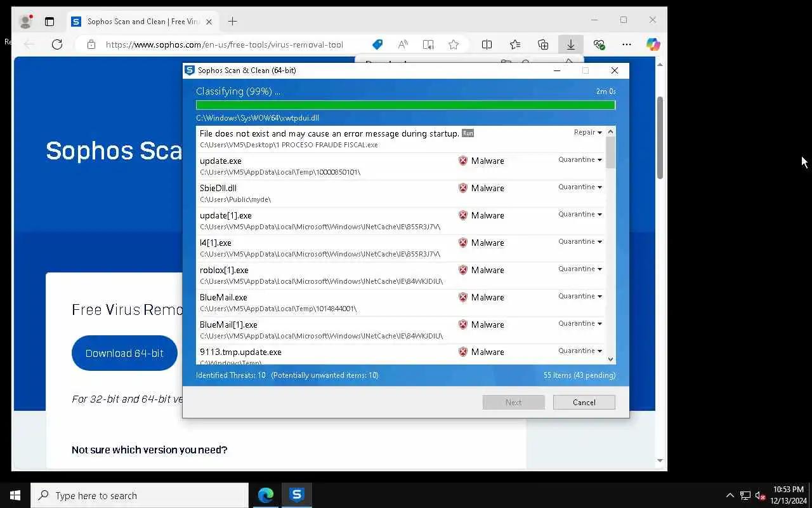Click the Cancel button in Sophos dialog

pos(584,402)
